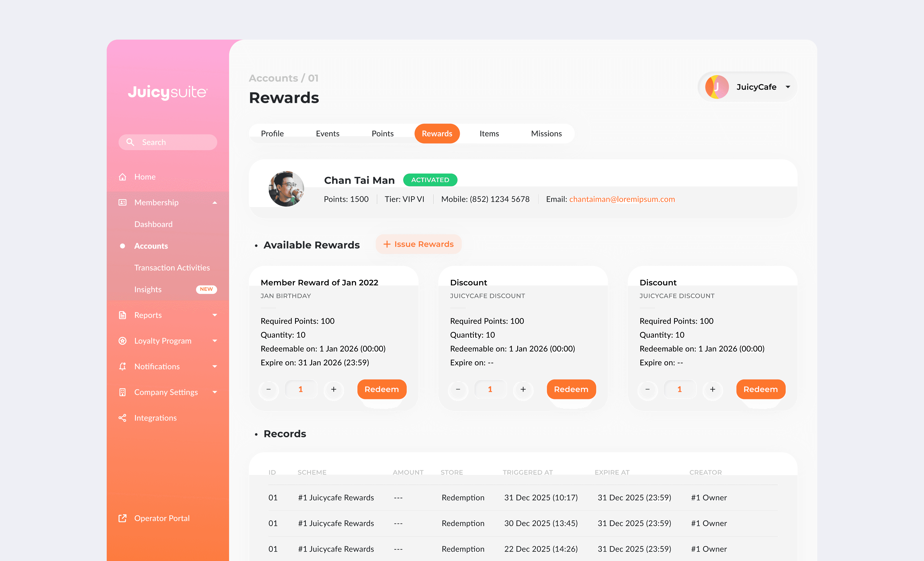This screenshot has width=924, height=561.
Task: Click the chantaiman@loremipsum.com email link
Action: click(622, 199)
